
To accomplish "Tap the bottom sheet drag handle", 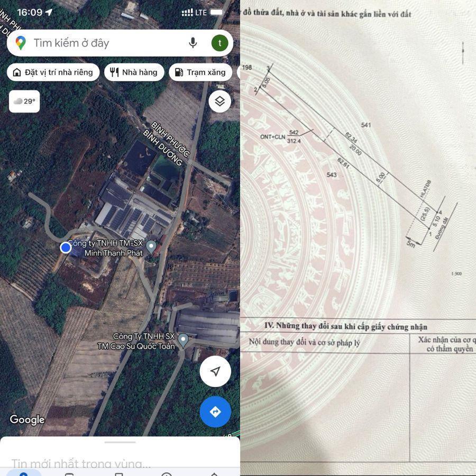I will click(x=120, y=442).
